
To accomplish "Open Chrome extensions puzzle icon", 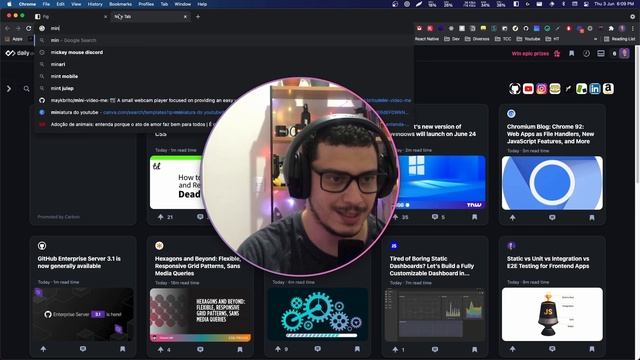I will point(611,28).
